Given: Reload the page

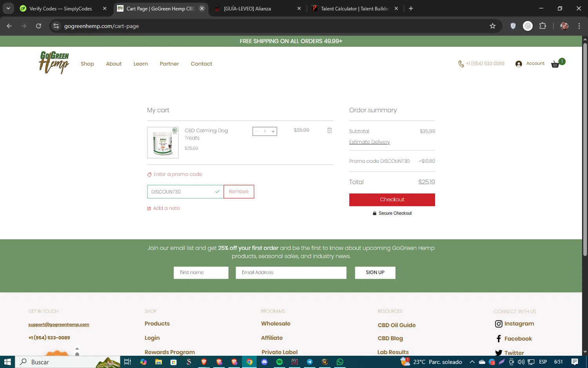Looking at the screenshot, I should click(x=38, y=26).
